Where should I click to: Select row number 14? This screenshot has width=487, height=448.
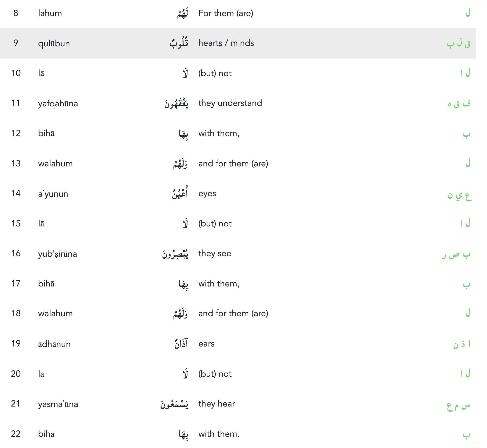(x=16, y=193)
